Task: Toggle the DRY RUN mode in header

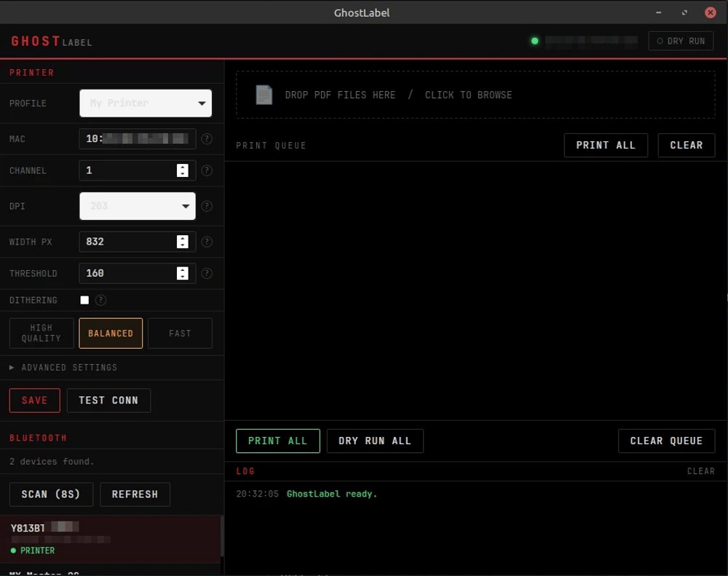Action: point(681,41)
